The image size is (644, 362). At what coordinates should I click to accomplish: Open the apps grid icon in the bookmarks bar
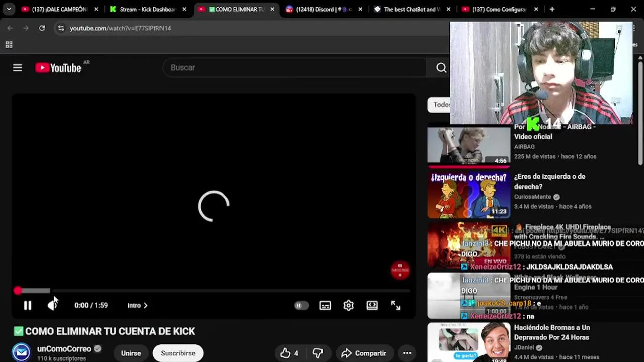coord(9,45)
